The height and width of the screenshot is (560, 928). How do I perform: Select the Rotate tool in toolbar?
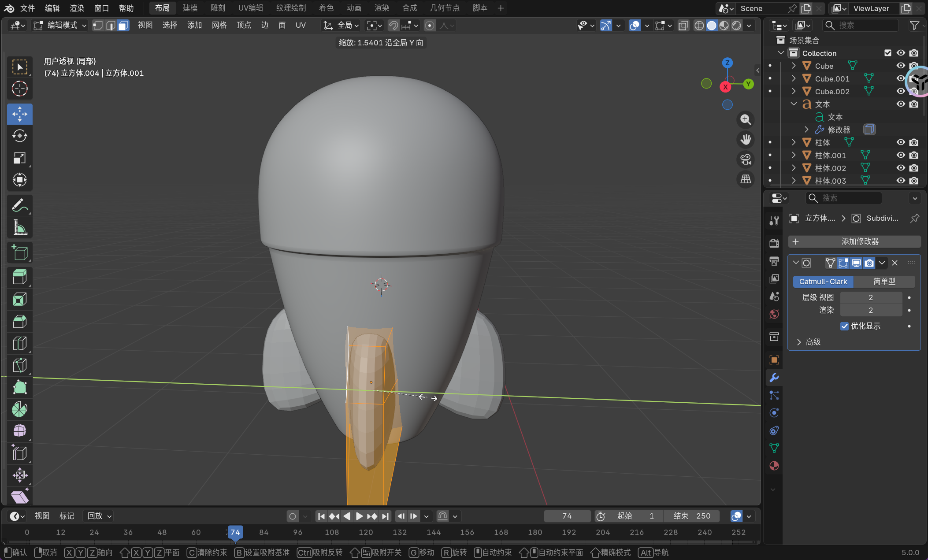point(19,136)
